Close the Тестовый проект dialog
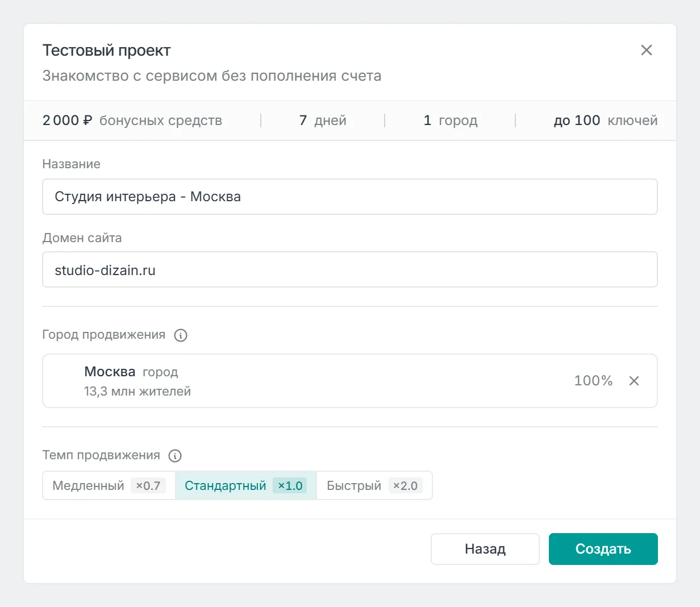 [646, 50]
